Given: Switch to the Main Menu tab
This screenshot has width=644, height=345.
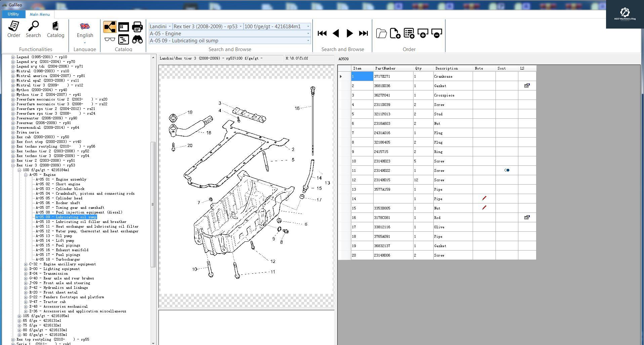Looking at the screenshot, I should pyautogui.click(x=39, y=14).
